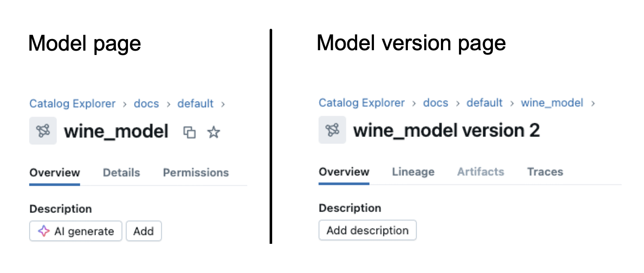
Task: Expand the breadcrumb after default on model page
Action: (x=224, y=104)
